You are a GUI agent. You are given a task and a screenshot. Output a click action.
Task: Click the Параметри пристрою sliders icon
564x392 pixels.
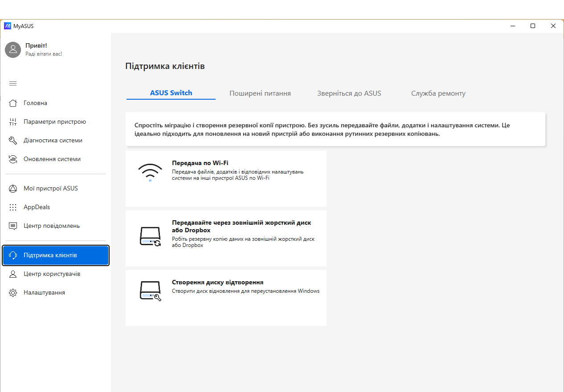point(13,121)
